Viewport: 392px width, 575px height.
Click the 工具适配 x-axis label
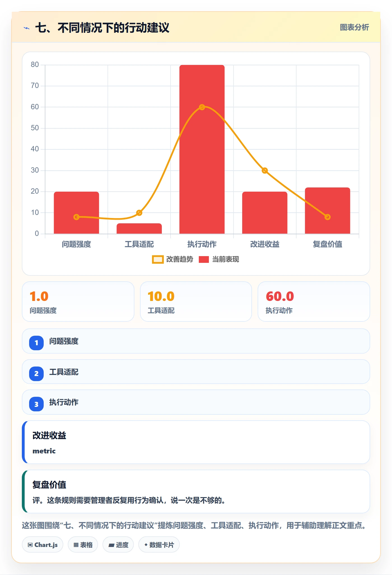pyautogui.click(x=139, y=244)
